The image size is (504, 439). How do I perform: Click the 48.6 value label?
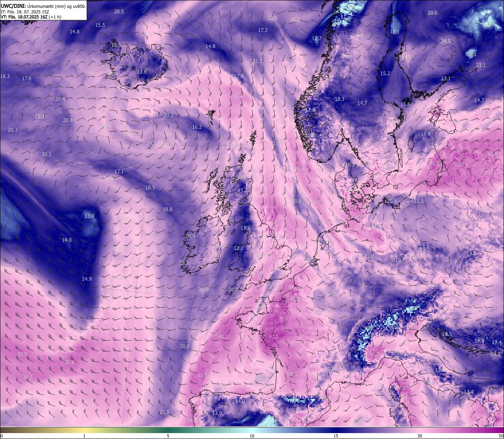[463, 165]
